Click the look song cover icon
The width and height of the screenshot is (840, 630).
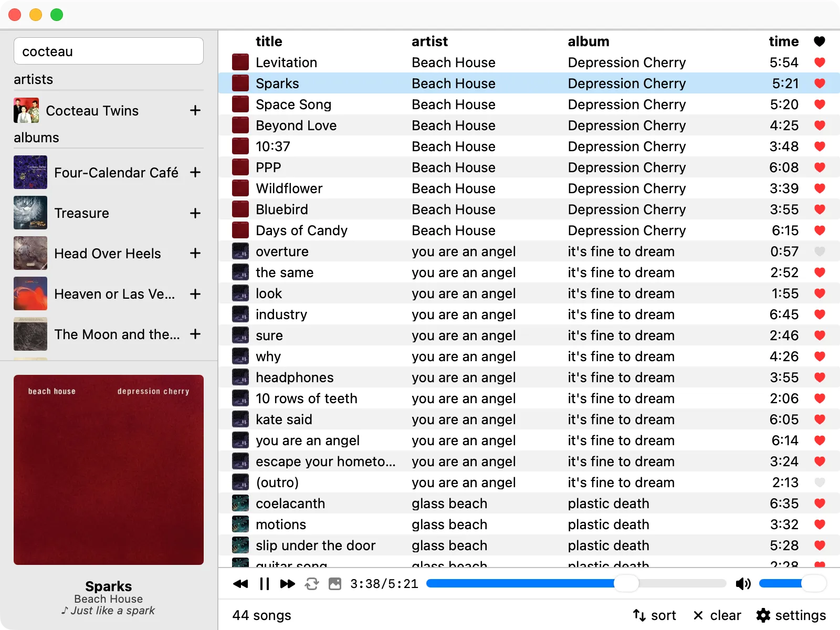coord(240,293)
